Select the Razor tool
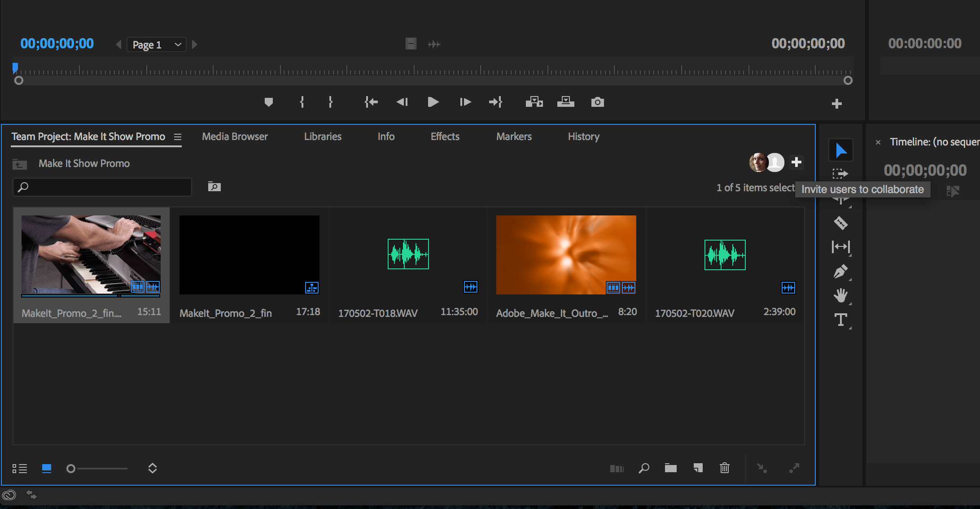This screenshot has width=980, height=509. [x=840, y=223]
